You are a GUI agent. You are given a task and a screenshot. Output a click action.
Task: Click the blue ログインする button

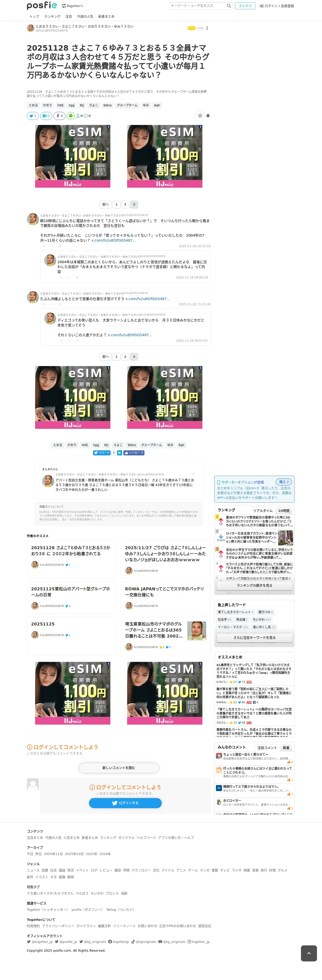point(125,803)
